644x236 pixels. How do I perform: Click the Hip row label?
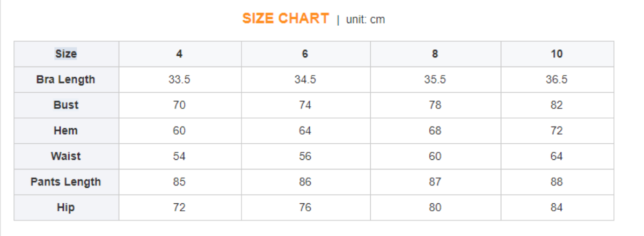[65, 208]
